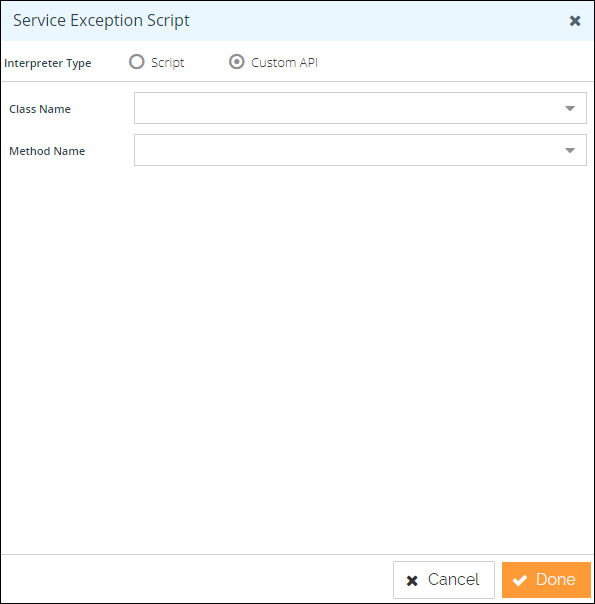Click the Method Name field label
This screenshot has width=595, height=604.
(47, 151)
